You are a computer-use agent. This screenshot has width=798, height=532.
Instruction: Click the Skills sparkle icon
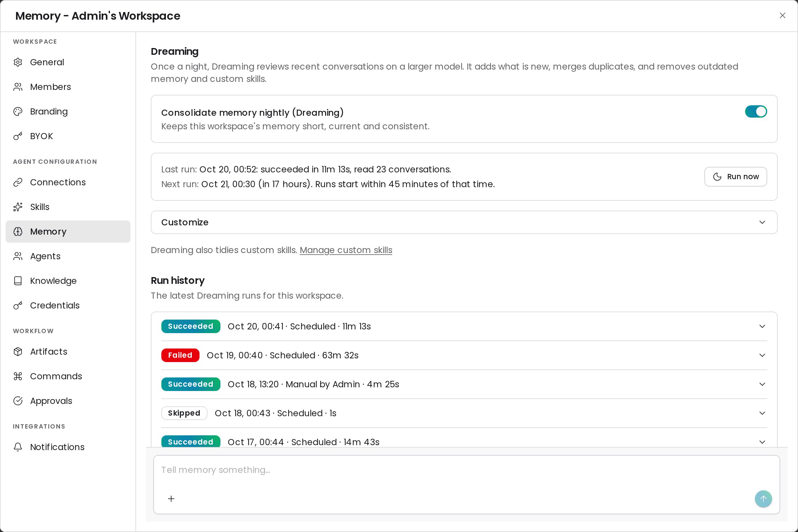pos(18,207)
